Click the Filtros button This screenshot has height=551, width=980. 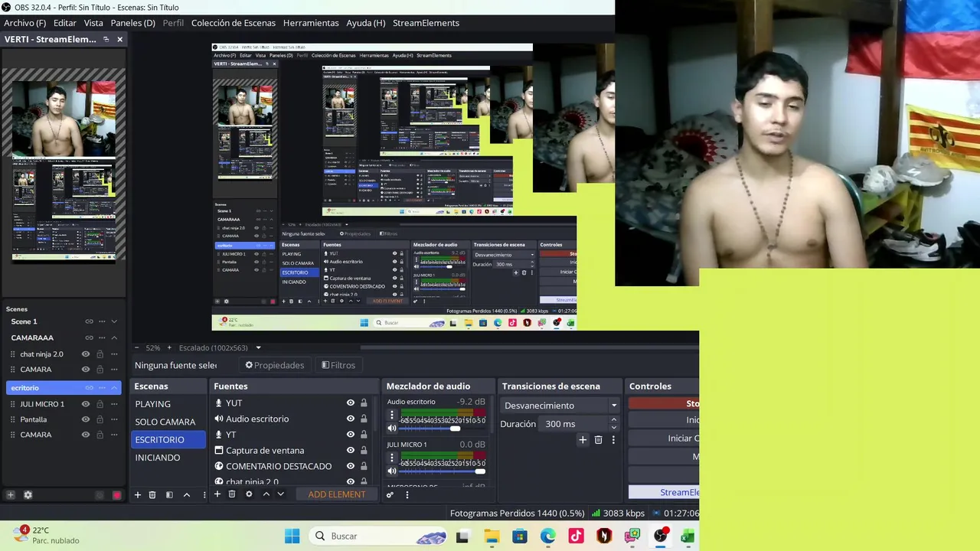(x=338, y=365)
